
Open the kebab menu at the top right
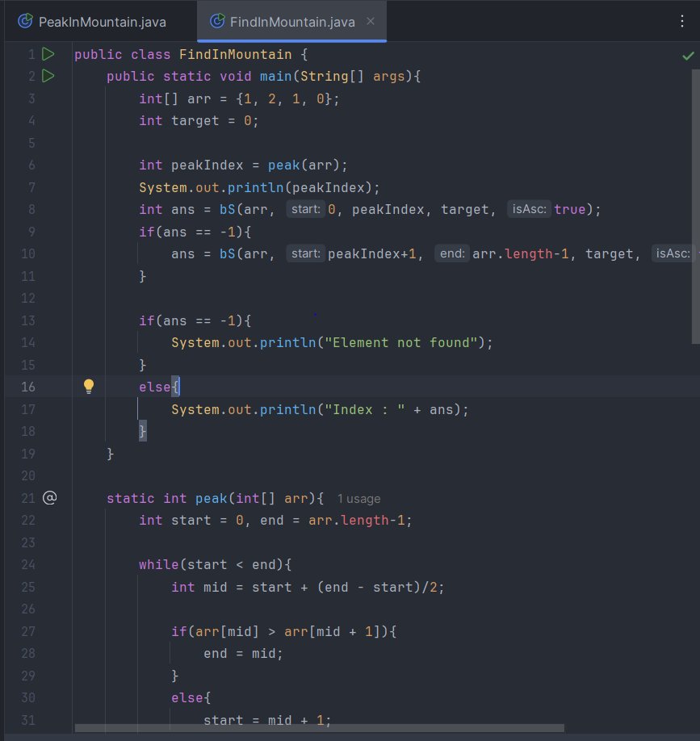coord(683,20)
